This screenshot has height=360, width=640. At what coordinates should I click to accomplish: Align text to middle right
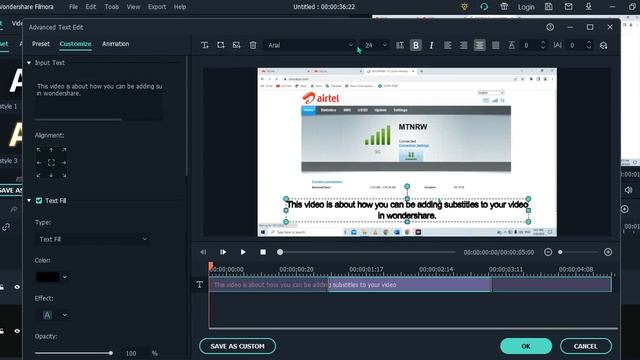(64, 162)
